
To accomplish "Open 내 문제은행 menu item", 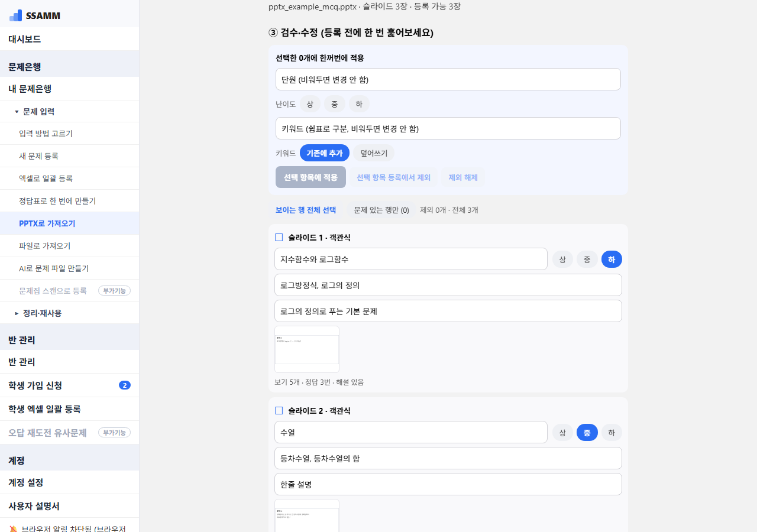I will coord(69,89).
